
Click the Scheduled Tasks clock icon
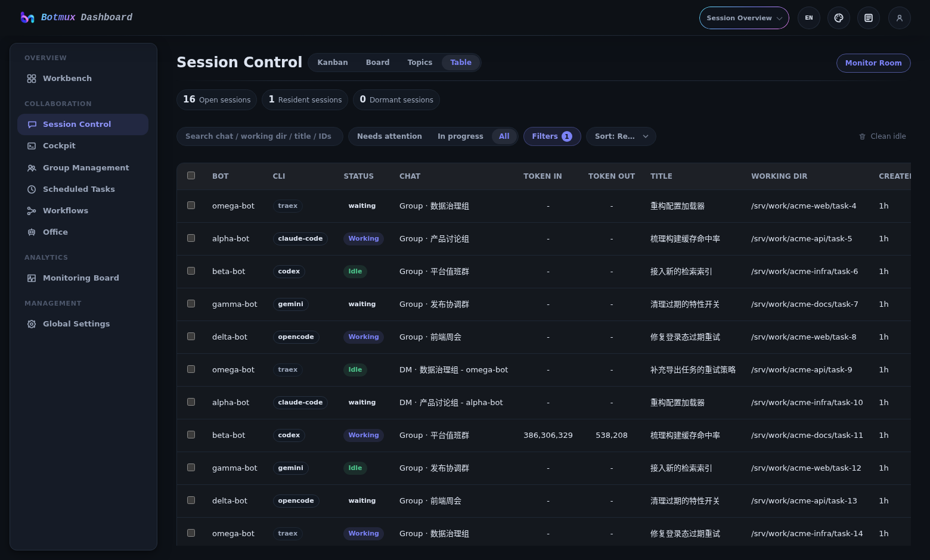tap(32, 189)
